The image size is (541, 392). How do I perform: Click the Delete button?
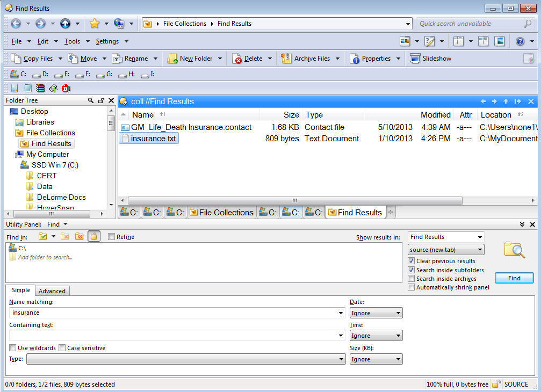(247, 59)
